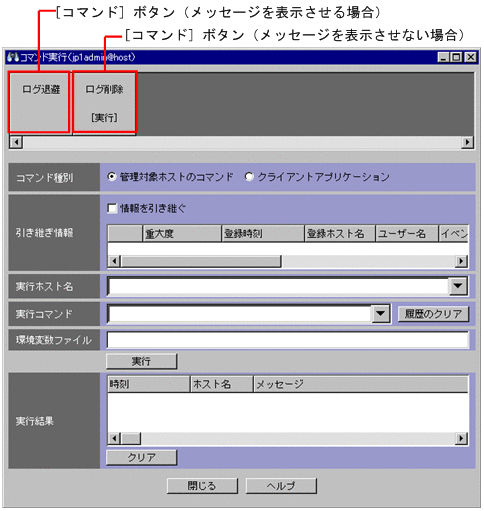Click left arrow of 引き継ぎ情報 table scrollbar
The image size is (484, 511).
coord(114,261)
